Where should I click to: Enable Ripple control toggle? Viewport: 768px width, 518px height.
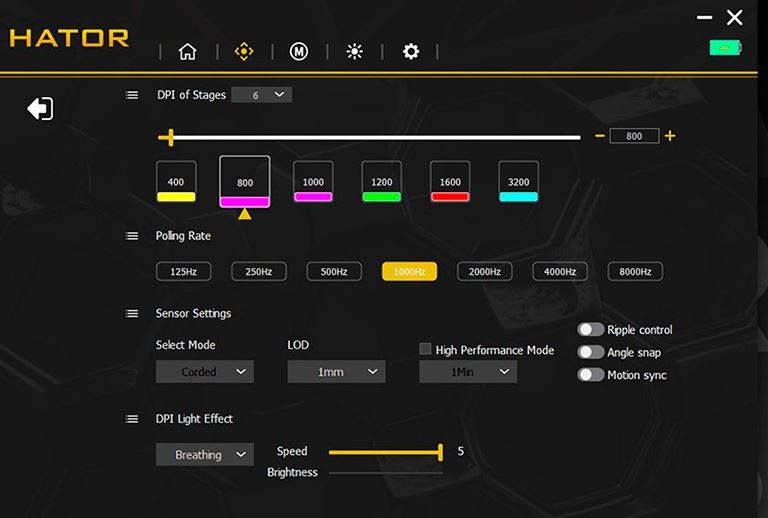pos(590,330)
